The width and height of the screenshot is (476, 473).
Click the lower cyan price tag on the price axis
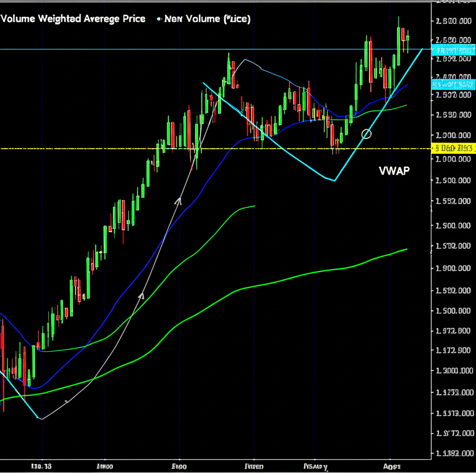click(x=454, y=85)
